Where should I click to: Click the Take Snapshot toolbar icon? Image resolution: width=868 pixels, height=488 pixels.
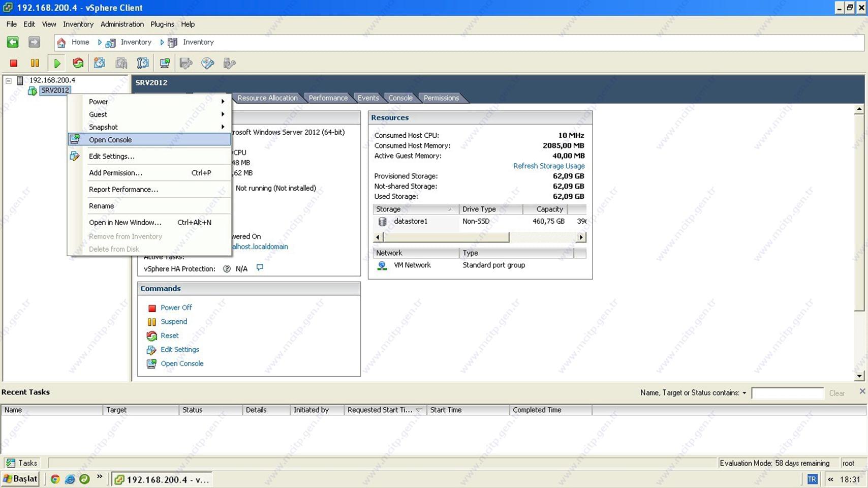click(x=100, y=63)
